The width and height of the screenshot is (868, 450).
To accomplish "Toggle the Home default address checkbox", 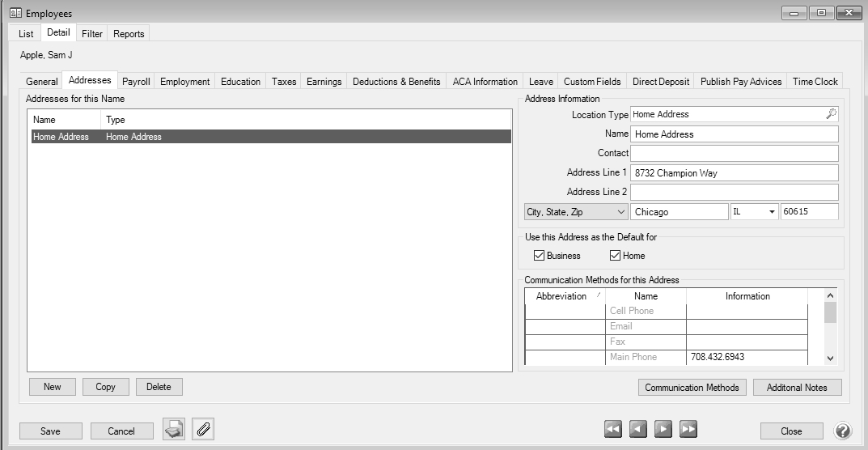I will pyautogui.click(x=615, y=256).
